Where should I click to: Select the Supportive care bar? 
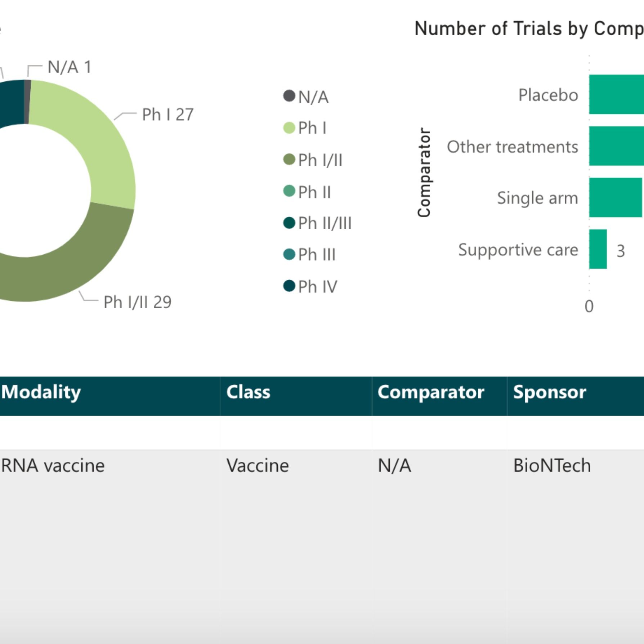click(598, 249)
